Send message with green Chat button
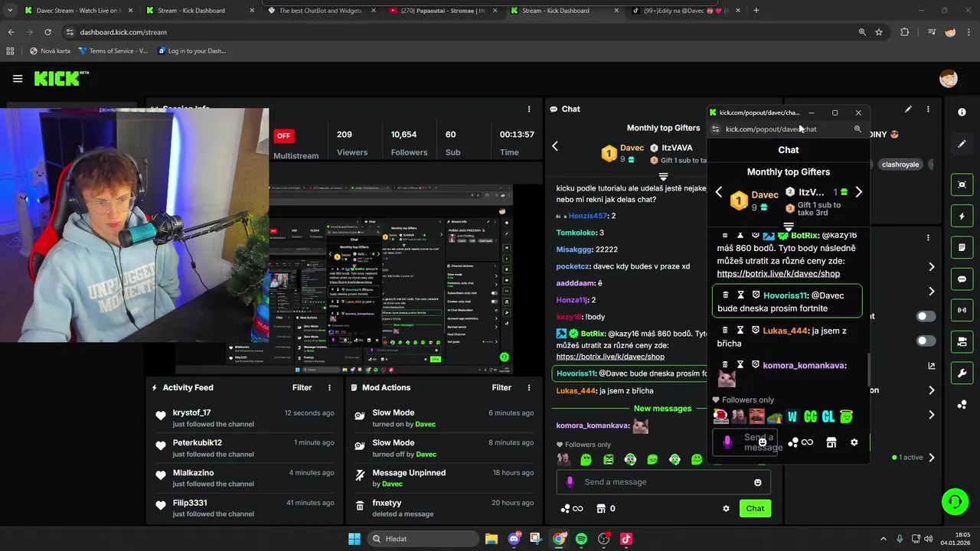Viewport: 980px width, 551px height. (x=755, y=508)
